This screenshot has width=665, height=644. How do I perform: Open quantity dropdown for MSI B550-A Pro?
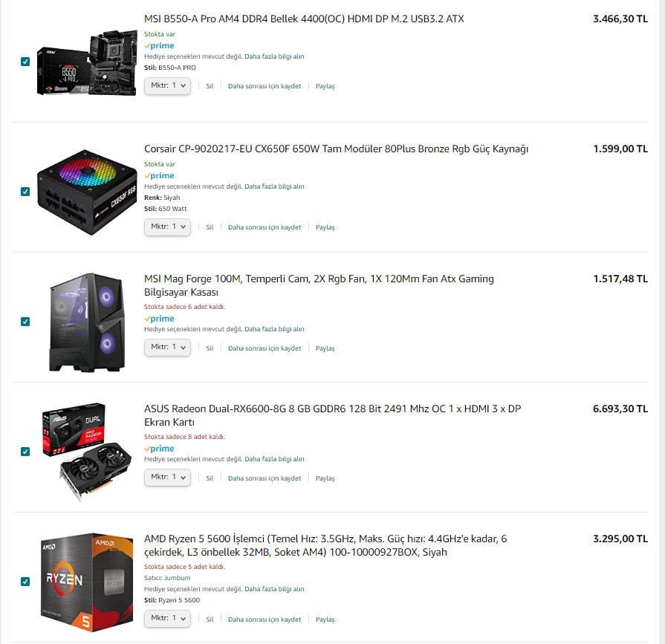click(167, 85)
